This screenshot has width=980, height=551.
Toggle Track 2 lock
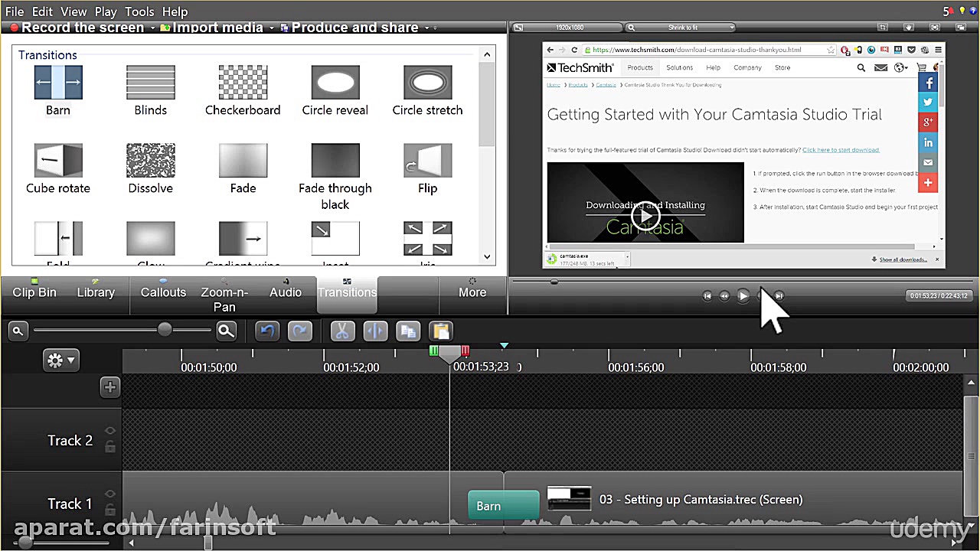coord(110,447)
